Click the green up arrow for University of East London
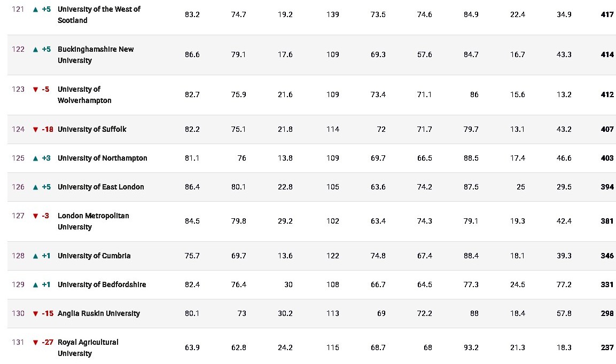616x364 pixels. pyautogui.click(x=35, y=187)
